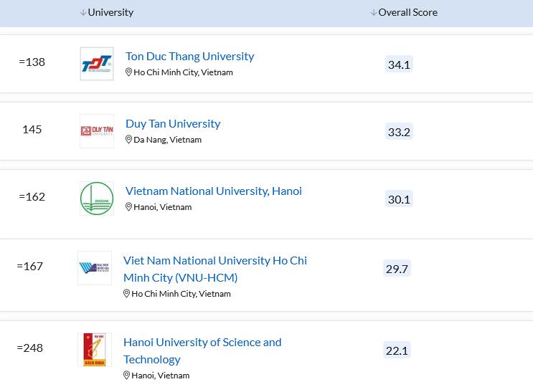Click the Vietnam National University, Hanoi logo
533x392 pixels.
tap(97, 199)
